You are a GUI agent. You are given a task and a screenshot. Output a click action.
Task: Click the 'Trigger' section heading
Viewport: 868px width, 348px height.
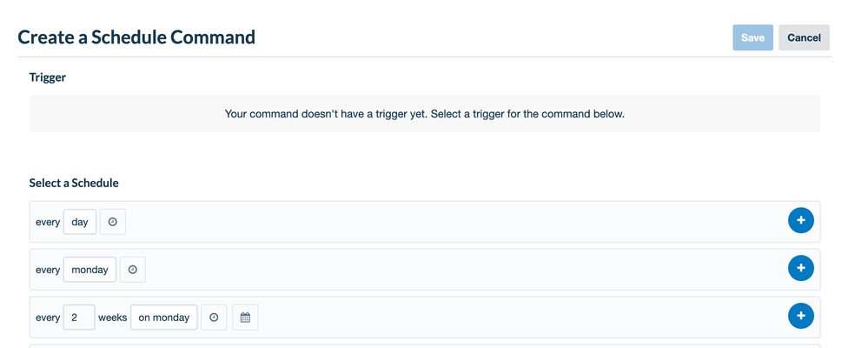pyautogui.click(x=48, y=77)
